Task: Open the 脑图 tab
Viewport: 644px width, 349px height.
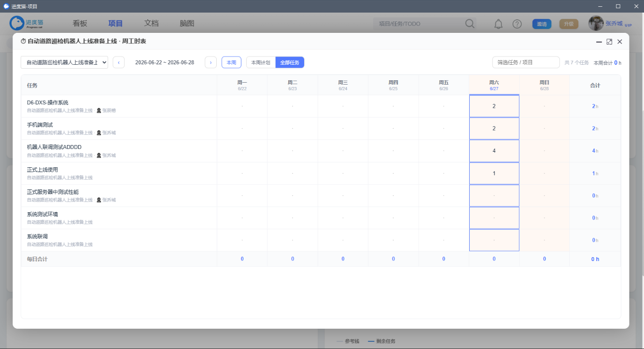Action: [x=187, y=23]
